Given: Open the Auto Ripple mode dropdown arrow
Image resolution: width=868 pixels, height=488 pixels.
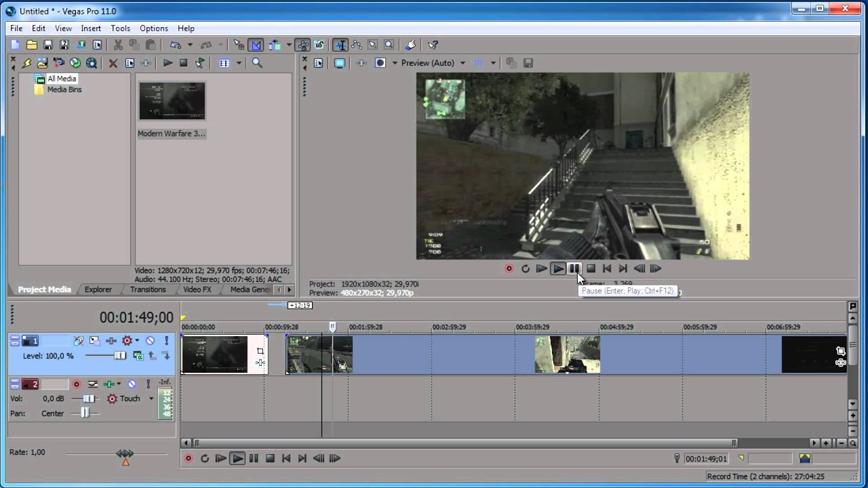Looking at the screenshot, I should 288,45.
